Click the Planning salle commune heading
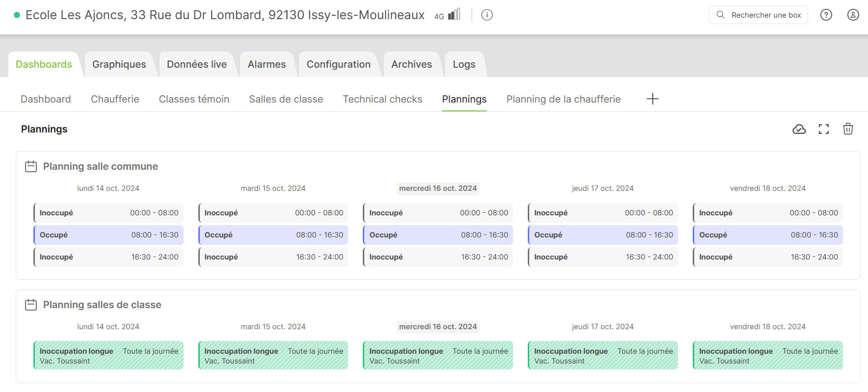This screenshot has width=868, height=392. pos(101,166)
